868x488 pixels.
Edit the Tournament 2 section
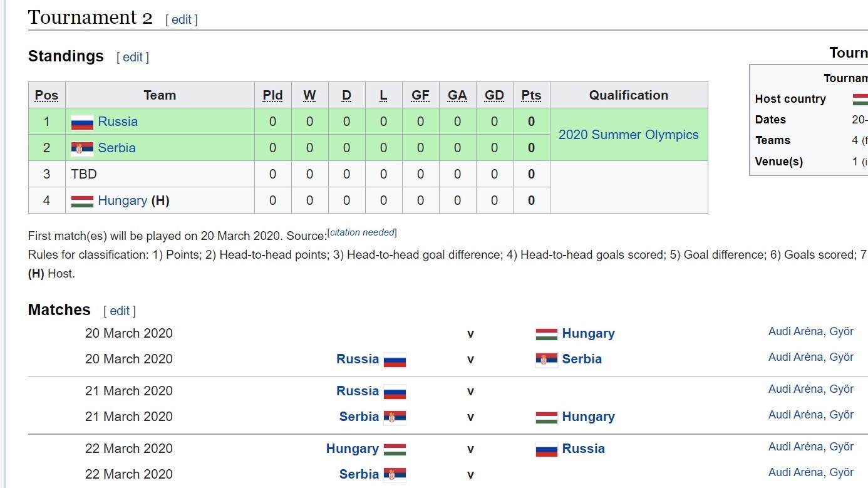click(x=182, y=19)
